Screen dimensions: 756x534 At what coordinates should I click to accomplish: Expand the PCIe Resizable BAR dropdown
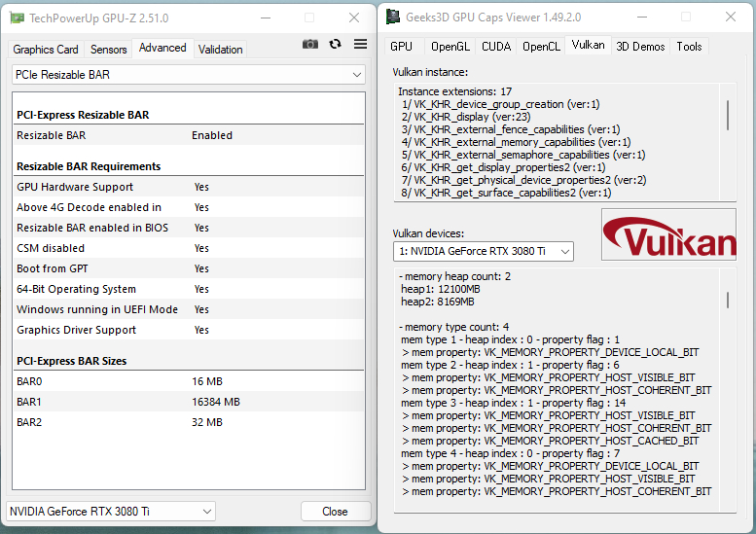click(x=189, y=75)
